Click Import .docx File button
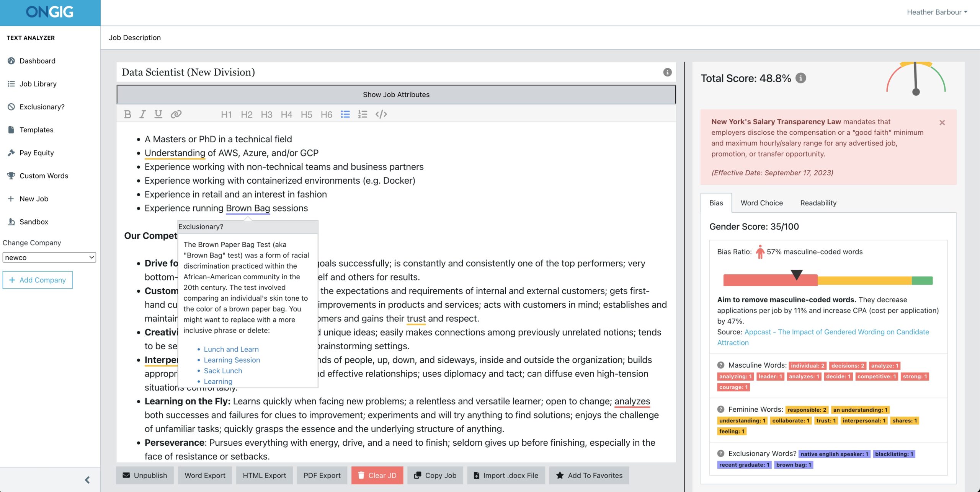 pyautogui.click(x=506, y=475)
